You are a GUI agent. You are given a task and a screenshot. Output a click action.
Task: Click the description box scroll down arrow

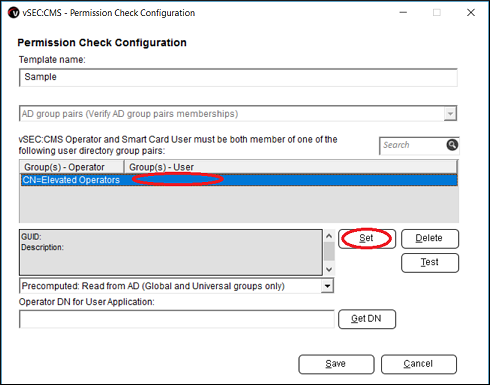click(329, 269)
